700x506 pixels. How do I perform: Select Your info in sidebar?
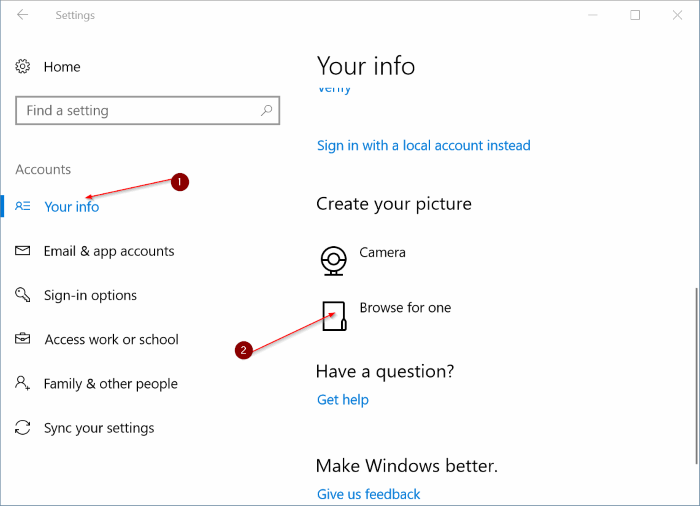[72, 207]
